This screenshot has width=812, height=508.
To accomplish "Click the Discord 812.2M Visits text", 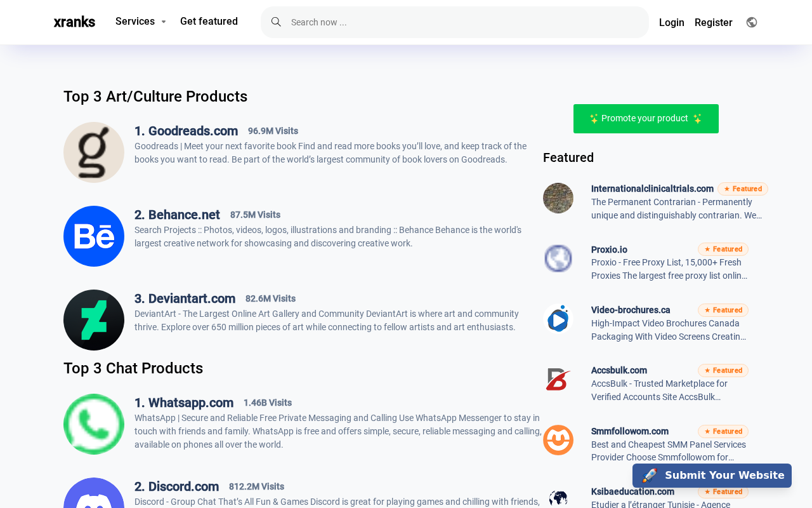I will click(x=256, y=486).
